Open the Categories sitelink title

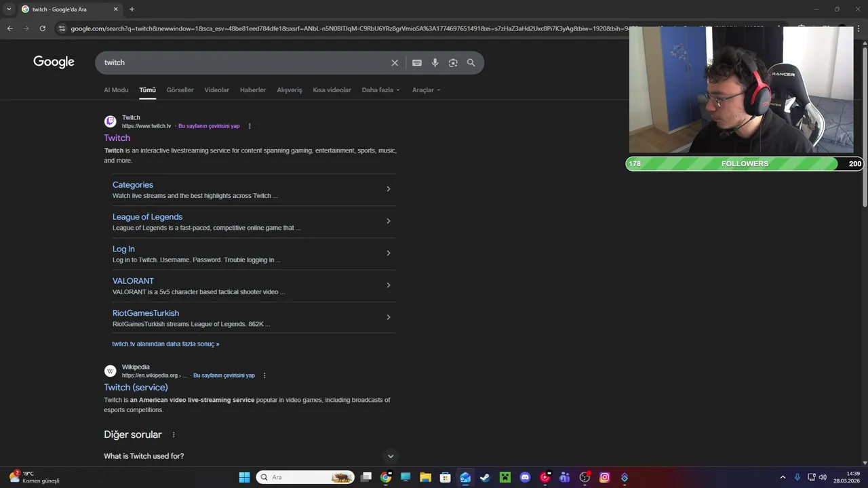[133, 185]
